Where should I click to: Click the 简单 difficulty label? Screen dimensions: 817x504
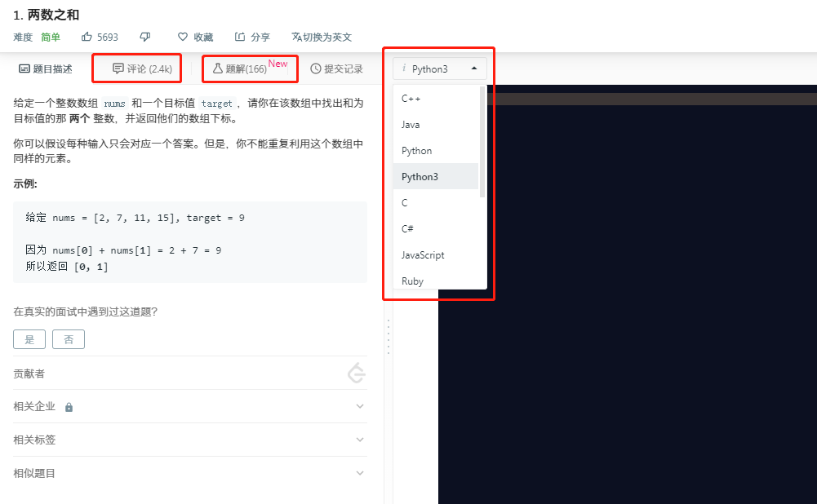49,37
